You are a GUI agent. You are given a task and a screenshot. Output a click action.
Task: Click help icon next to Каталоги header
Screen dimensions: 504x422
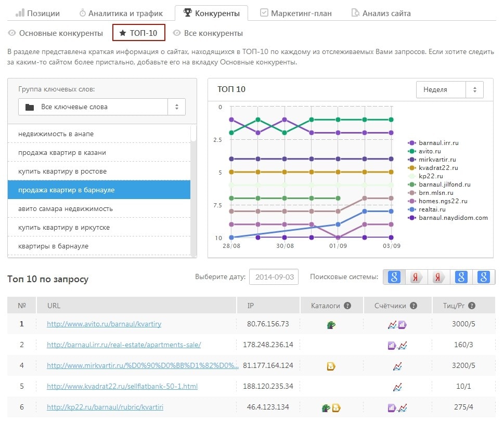coord(347,306)
